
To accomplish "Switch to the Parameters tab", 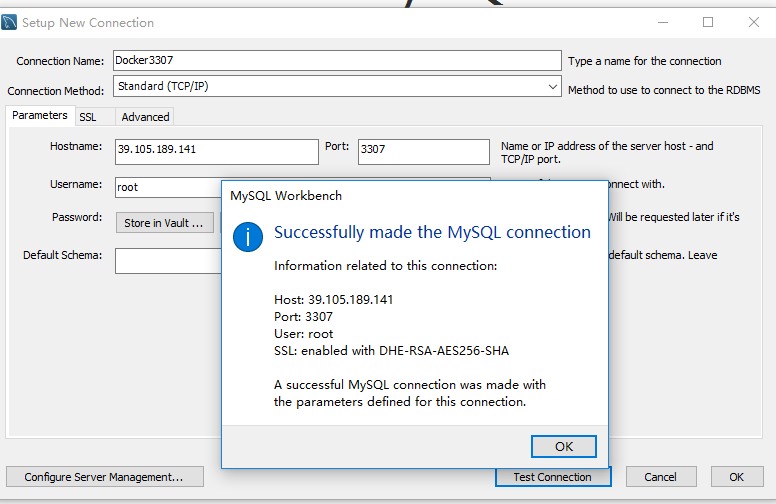I will [x=40, y=115].
